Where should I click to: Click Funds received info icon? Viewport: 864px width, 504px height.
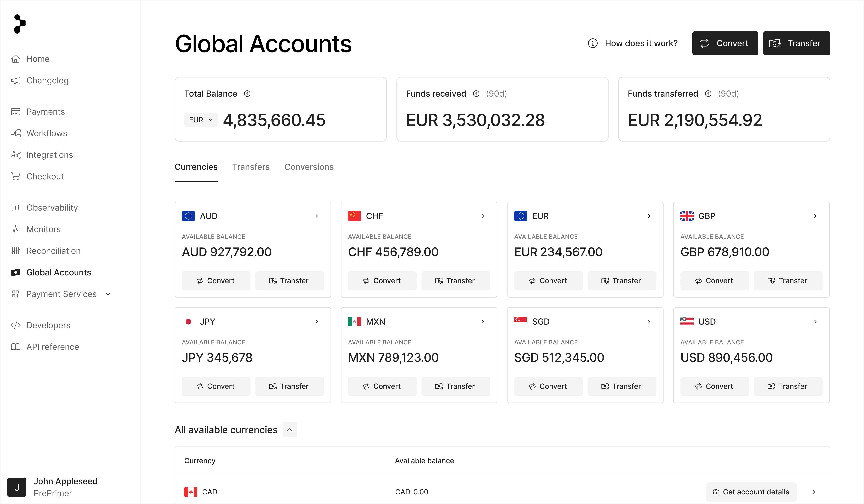476,94
